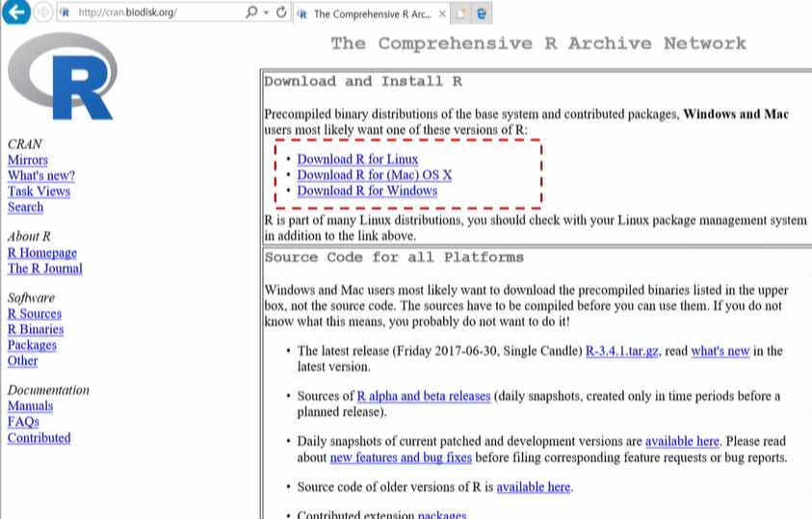Open older versions available here link

[534, 487]
